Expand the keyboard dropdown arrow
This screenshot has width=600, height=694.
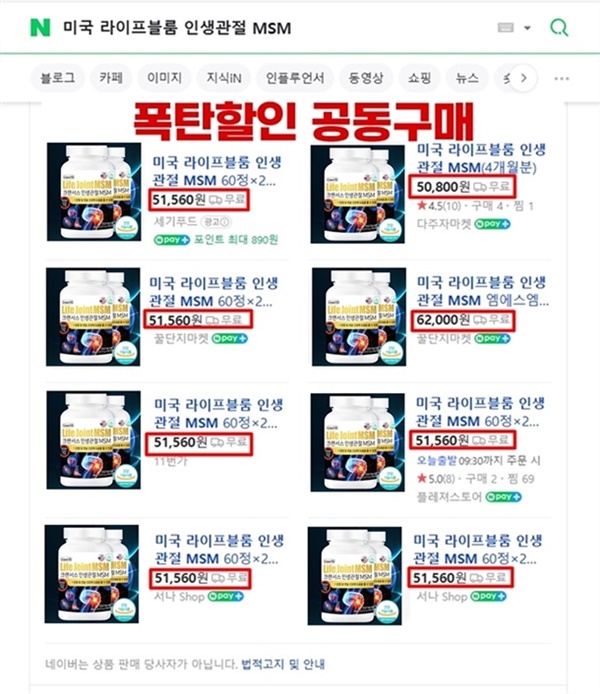(x=527, y=28)
